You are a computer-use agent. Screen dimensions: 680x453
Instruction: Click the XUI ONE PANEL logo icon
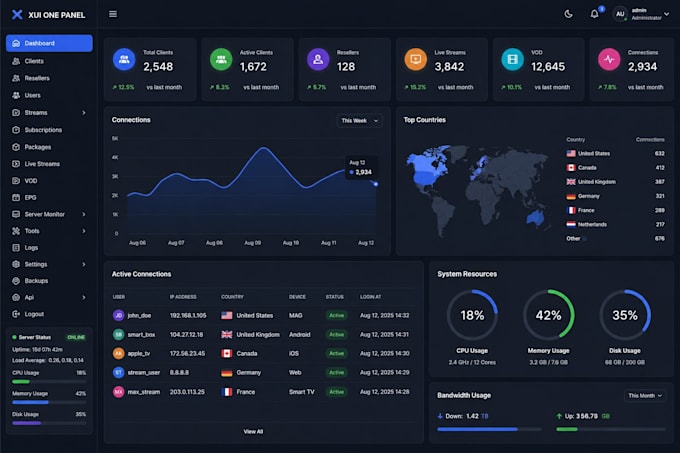[17, 15]
